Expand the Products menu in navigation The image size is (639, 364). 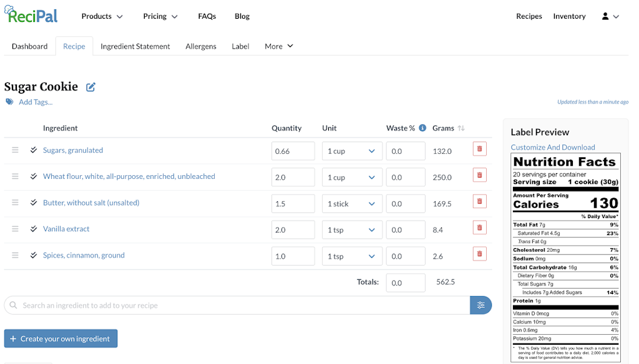pos(102,16)
